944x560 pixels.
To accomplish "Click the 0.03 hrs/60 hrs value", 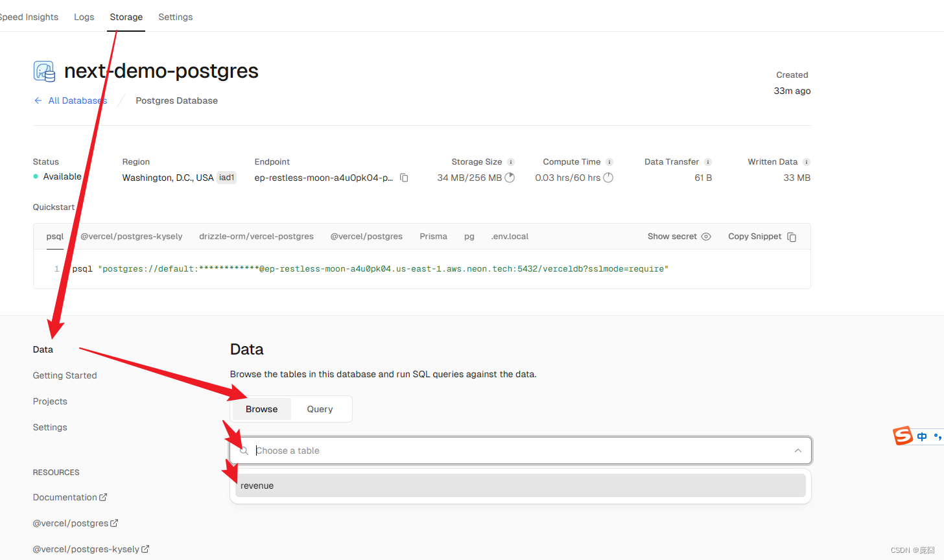I will pyautogui.click(x=568, y=178).
